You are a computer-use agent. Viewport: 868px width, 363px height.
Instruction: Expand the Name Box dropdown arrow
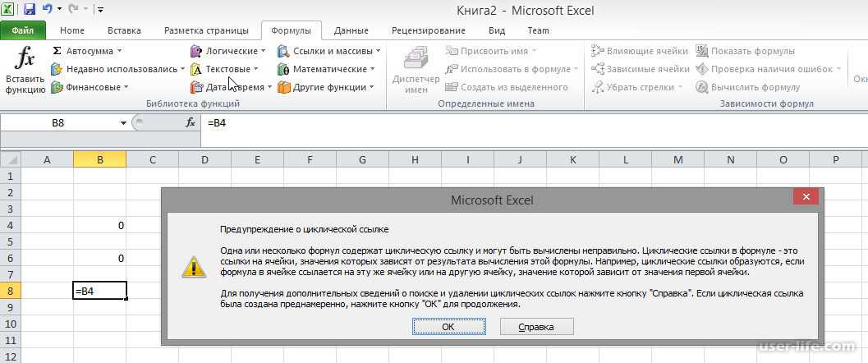point(123,123)
